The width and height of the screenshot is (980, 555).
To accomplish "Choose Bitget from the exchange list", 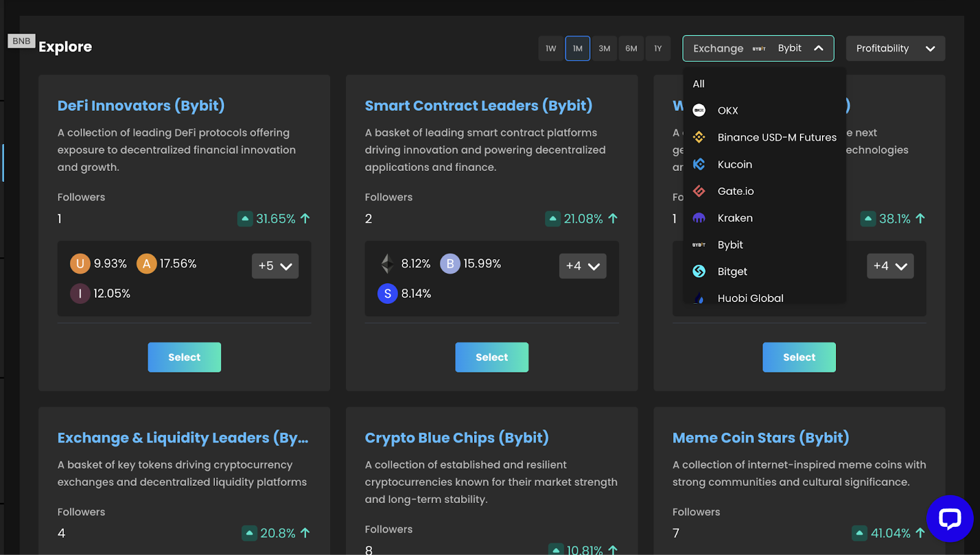I will pyautogui.click(x=764, y=271).
